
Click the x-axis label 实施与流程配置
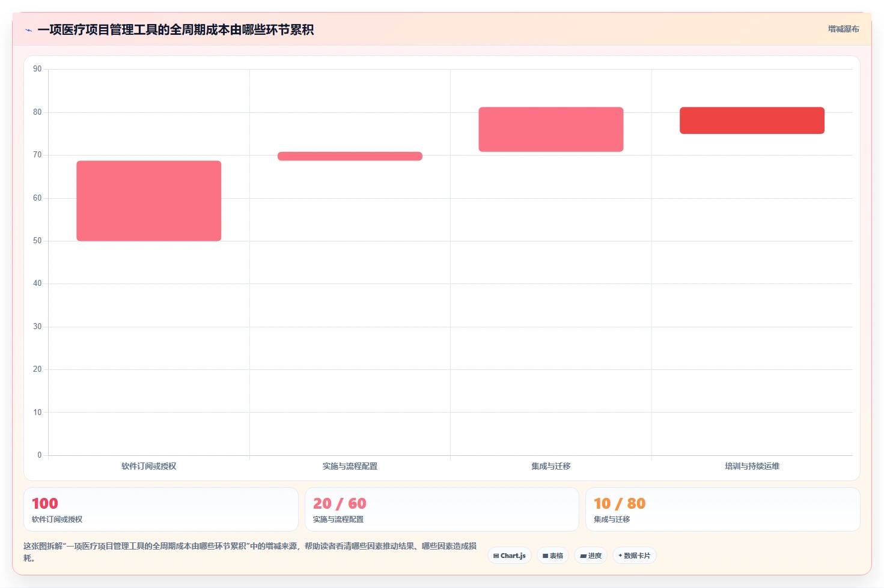click(350, 466)
